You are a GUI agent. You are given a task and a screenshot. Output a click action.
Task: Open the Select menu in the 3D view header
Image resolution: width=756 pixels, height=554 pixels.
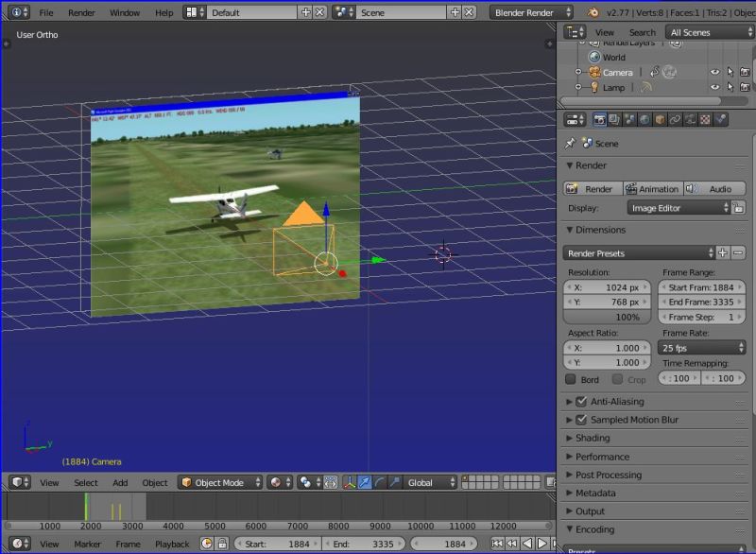86,482
